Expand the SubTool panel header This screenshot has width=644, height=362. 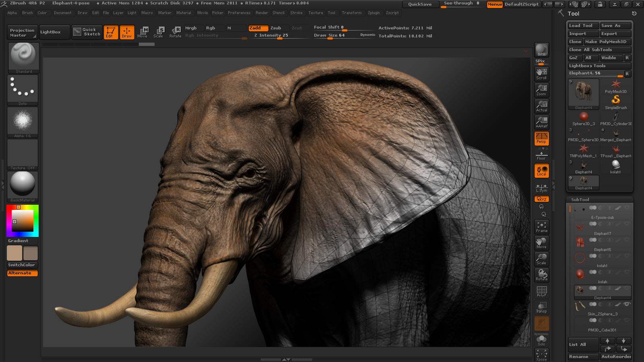click(580, 200)
